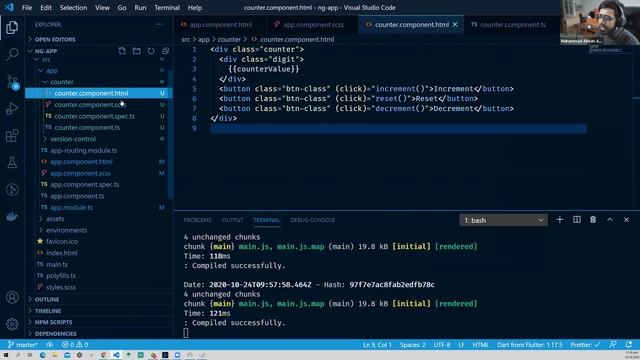Add a new terminal with plus icon

pos(560,220)
